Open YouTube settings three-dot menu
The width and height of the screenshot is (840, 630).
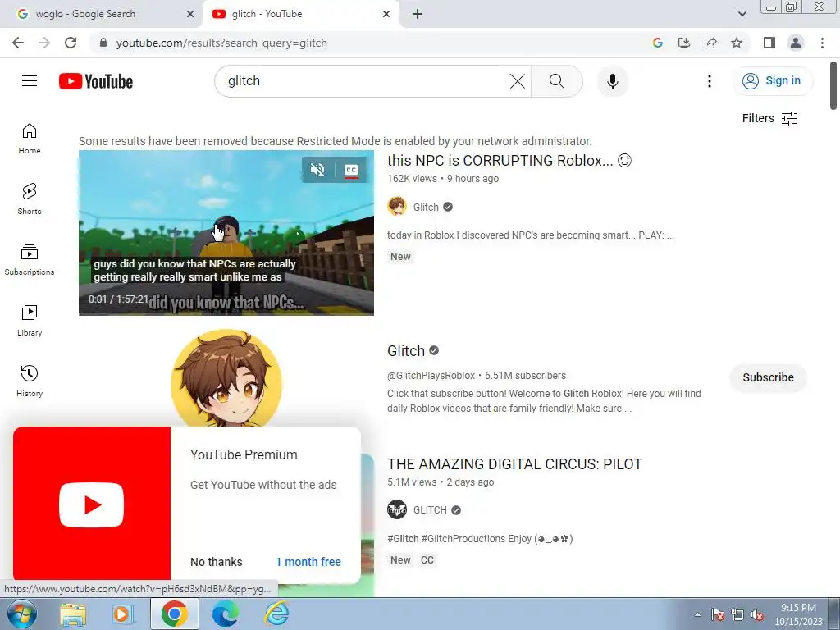(x=710, y=81)
